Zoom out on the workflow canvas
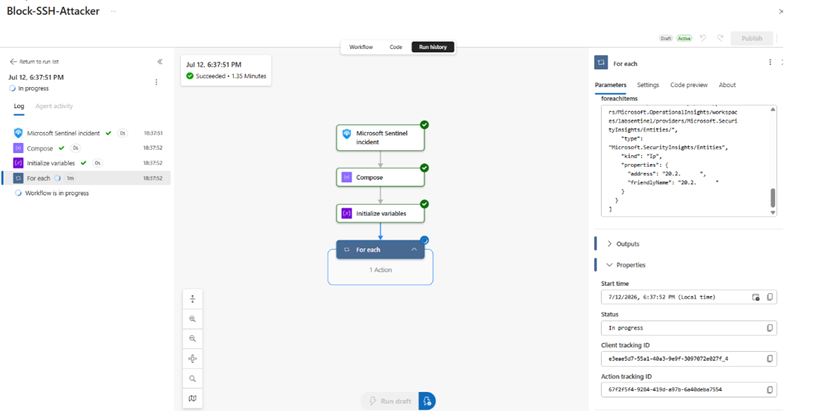824x411 pixels. (x=192, y=338)
